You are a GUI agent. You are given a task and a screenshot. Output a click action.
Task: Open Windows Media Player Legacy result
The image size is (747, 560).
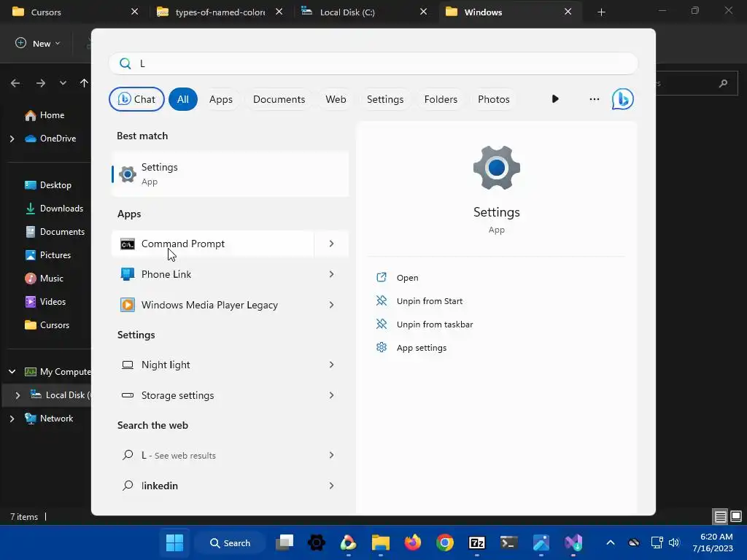[x=212, y=305]
